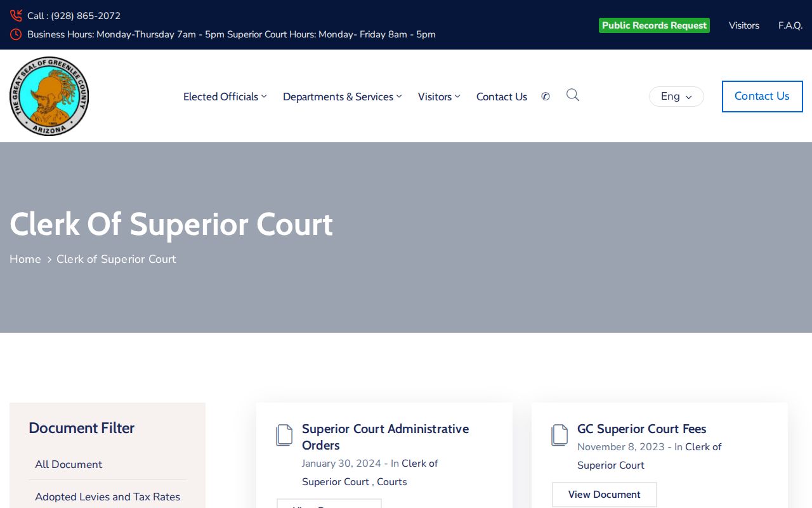
Task: Click Clerk of Superior Court in the breadcrumb
Action: pyautogui.click(x=116, y=259)
